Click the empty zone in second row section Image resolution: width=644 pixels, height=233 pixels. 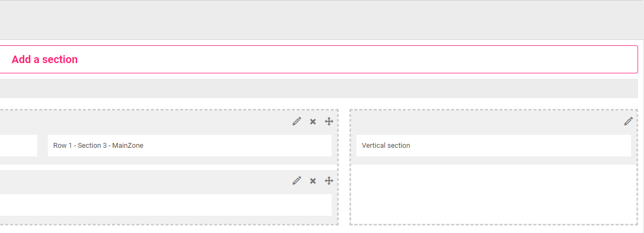pyautogui.click(x=165, y=205)
